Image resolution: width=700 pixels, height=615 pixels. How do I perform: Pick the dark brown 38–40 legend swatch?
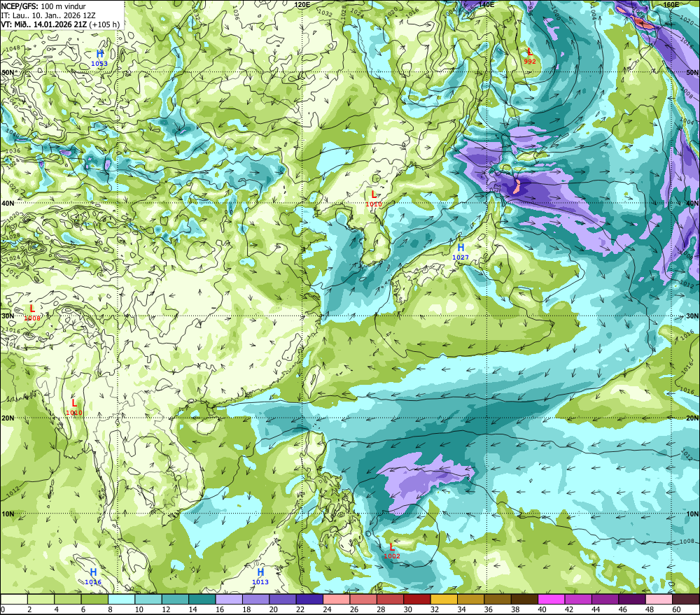click(x=524, y=599)
